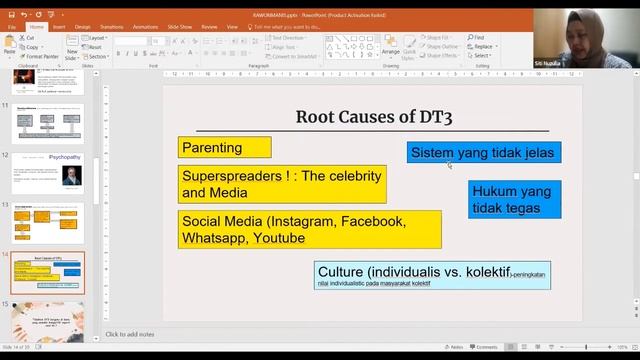
Task: Click zoom in plus button
Action: click(610, 347)
